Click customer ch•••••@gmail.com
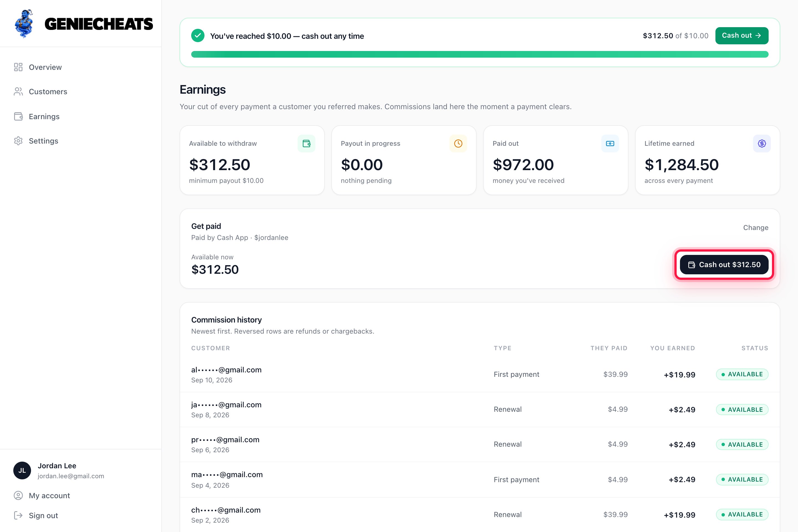The image size is (798, 532). coord(226,510)
